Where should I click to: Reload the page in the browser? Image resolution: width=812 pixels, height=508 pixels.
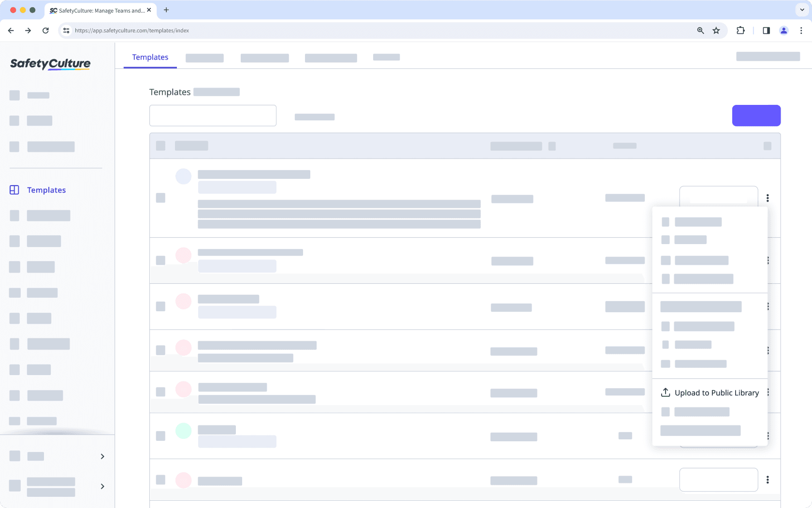click(45, 30)
